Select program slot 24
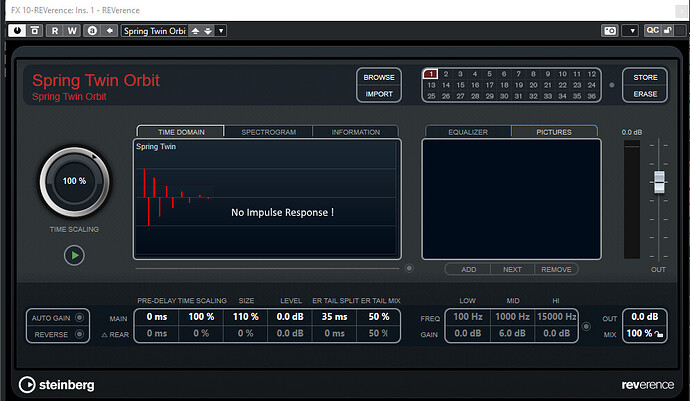Image resolution: width=690 pixels, height=401 pixels. pos(592,85)
